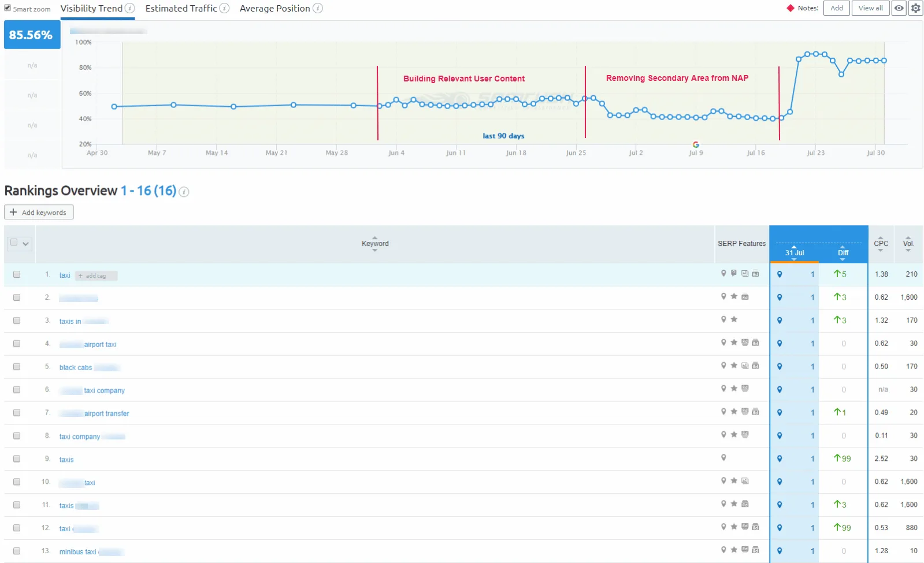Click the info icon next to Rankings Overview
This screenshot has height=563, width=924.
tap(184, 192)
